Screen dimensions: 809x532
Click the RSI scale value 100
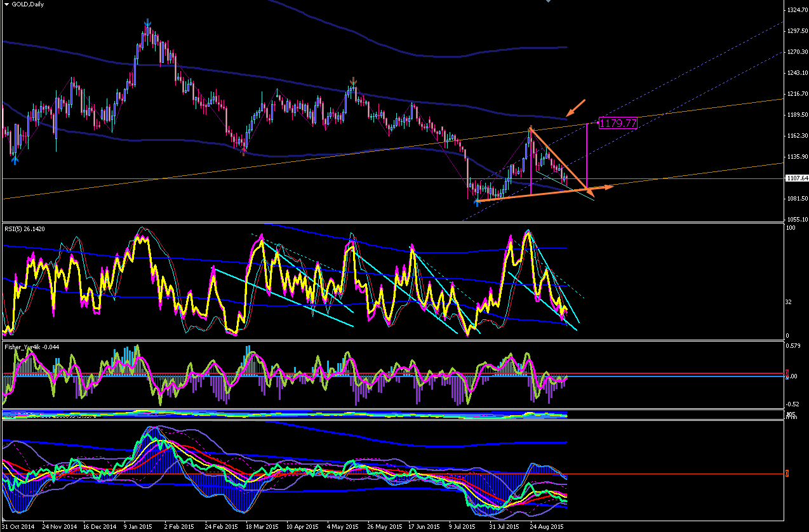(791, 228)
